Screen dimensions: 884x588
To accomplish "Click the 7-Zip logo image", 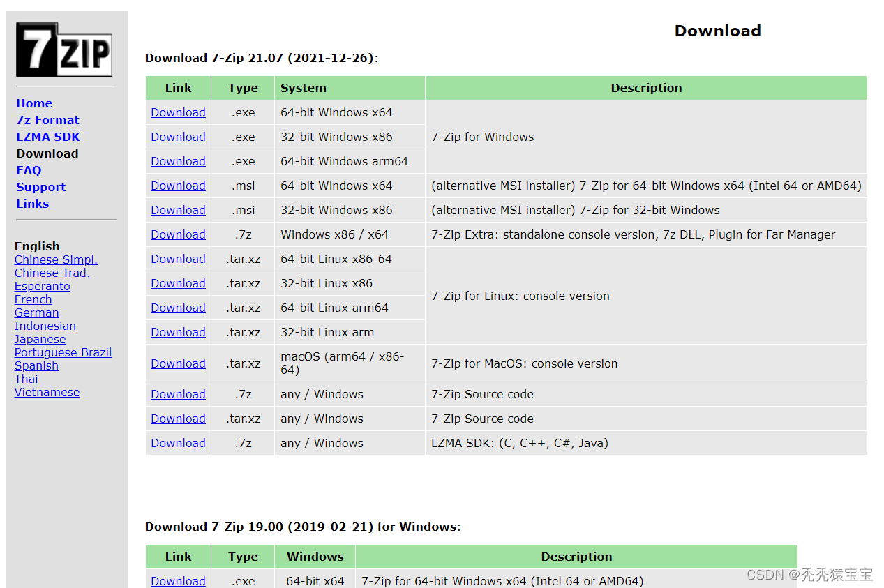I will pos(64,50).
